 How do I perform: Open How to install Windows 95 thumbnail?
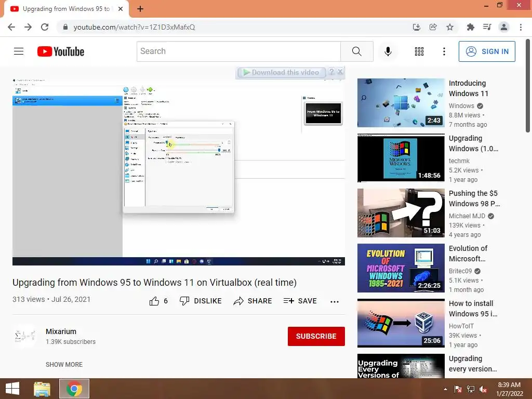click(x=401, y=323)
